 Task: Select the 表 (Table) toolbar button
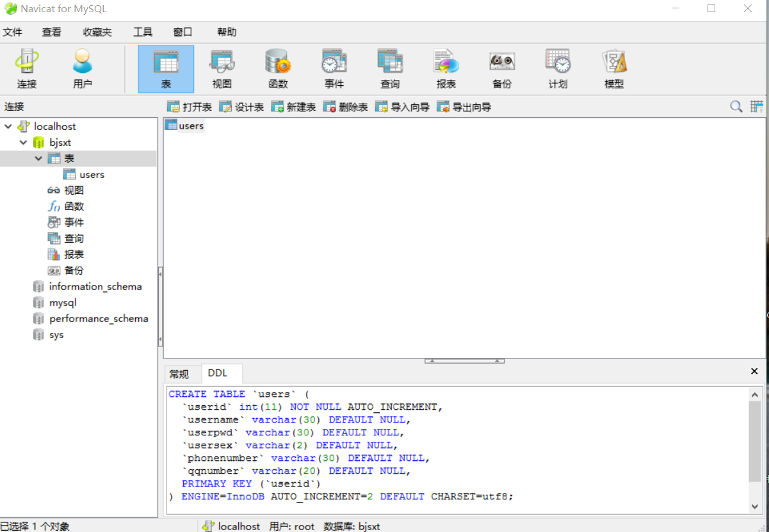tap(166, 69)
